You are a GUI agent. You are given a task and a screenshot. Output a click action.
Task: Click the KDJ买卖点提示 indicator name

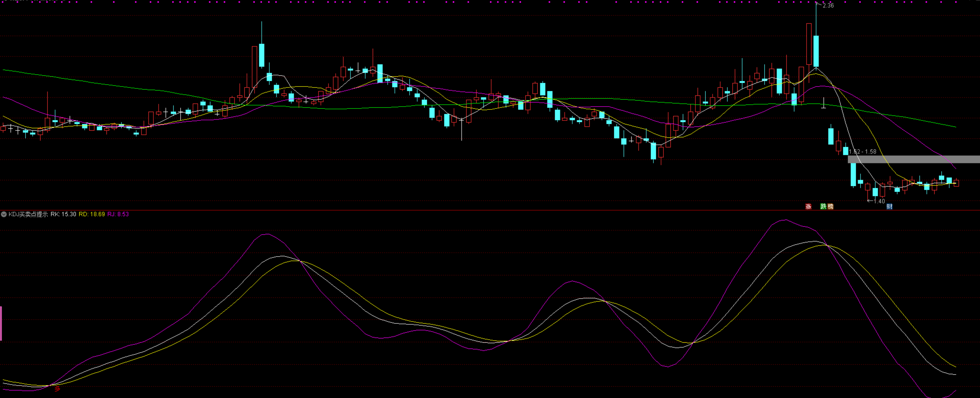click(x=28, y=214)
